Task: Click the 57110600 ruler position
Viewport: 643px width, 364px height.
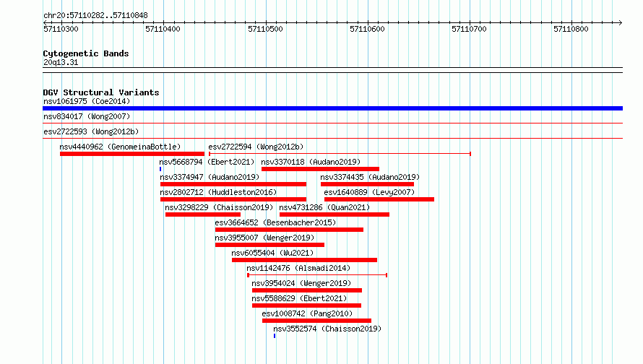Action: (x=367, y=29)
